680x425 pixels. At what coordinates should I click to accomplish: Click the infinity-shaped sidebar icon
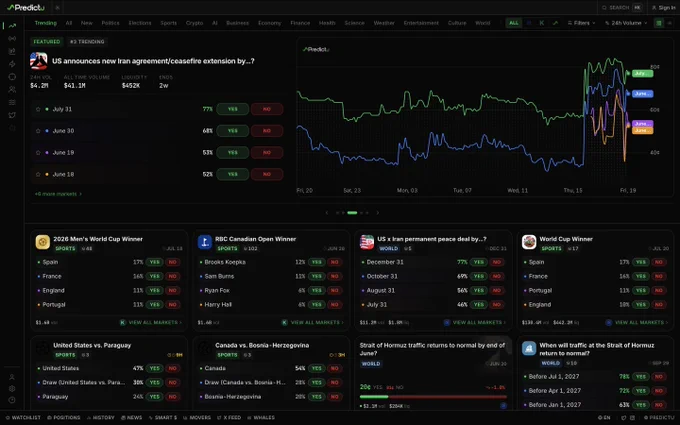click(12, 39)
